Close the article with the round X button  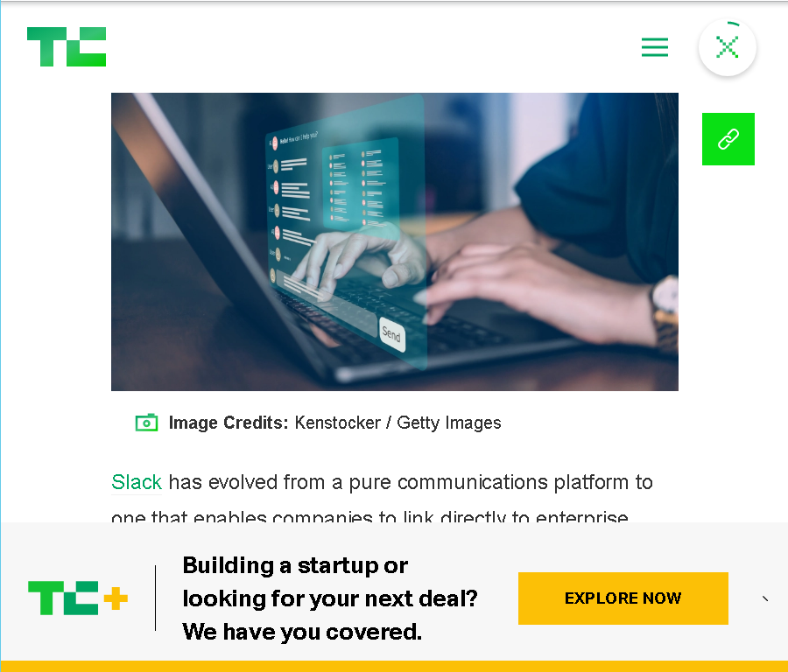click(728, 48)
